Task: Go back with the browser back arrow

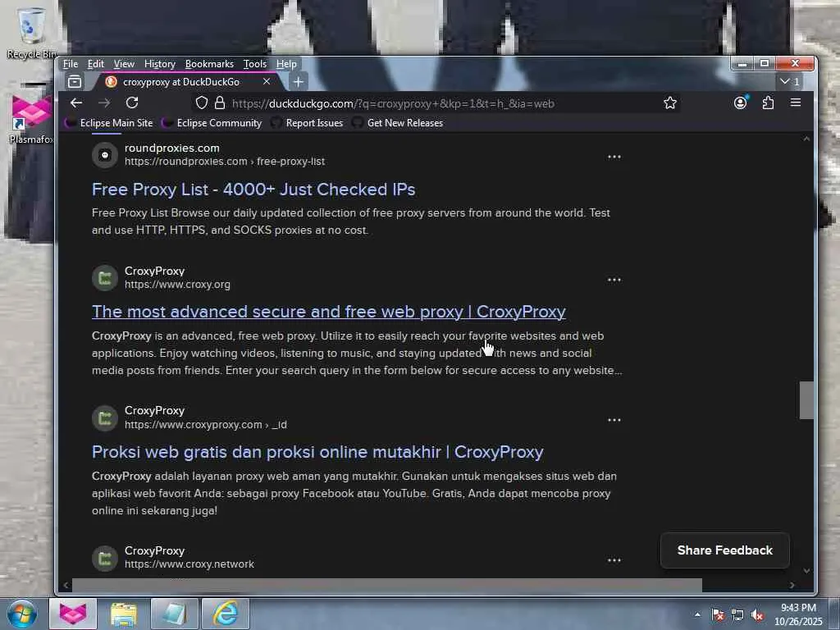Action: tap(76, 103)
